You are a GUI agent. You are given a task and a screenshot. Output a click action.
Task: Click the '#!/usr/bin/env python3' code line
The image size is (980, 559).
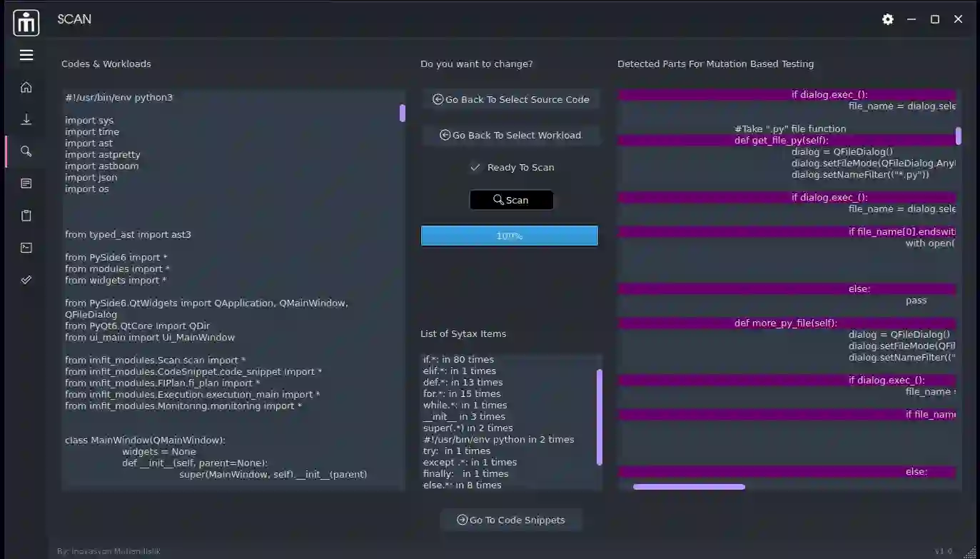click(118, 97)
